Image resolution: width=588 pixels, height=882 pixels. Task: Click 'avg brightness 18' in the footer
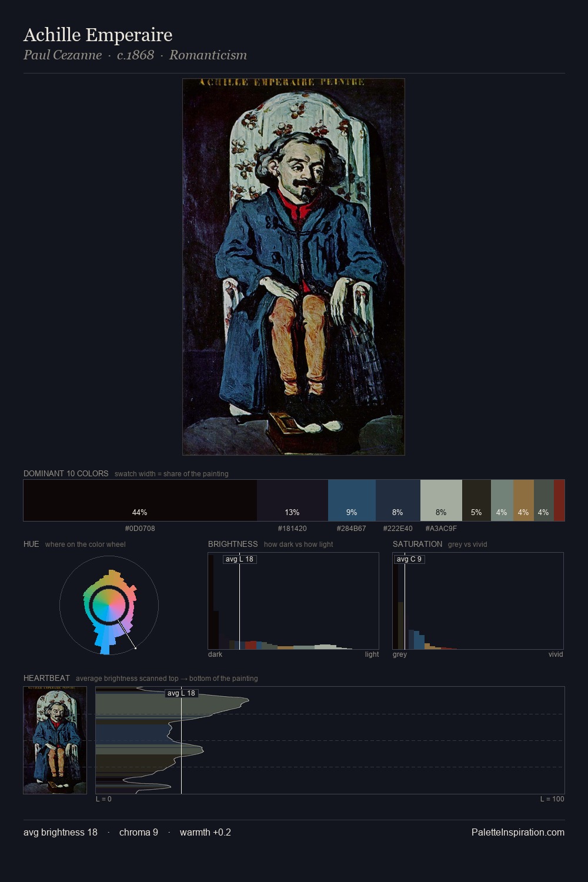[x=61, y=832]
